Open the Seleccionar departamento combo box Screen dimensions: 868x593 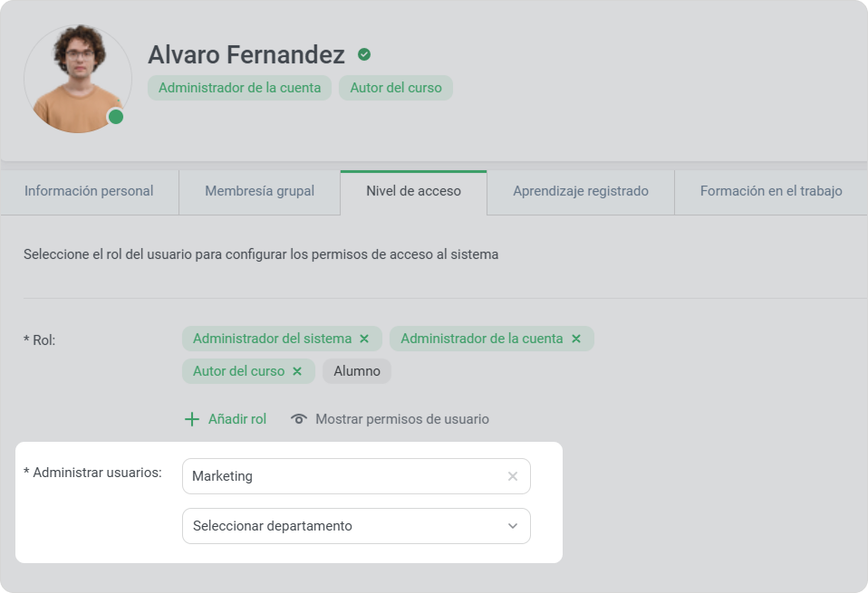click(x=344, y=526)
